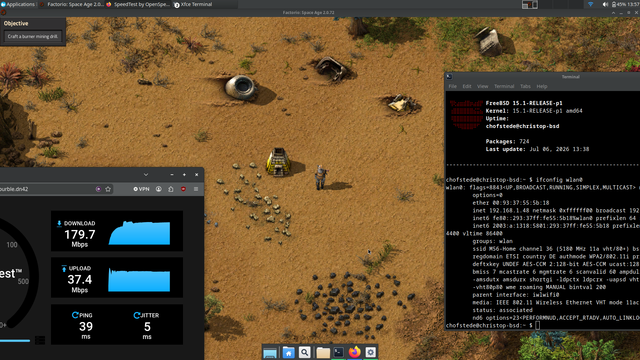The image size is (640, 360).
Task: Click the clock in top panel
Action: tap(633, 4)
